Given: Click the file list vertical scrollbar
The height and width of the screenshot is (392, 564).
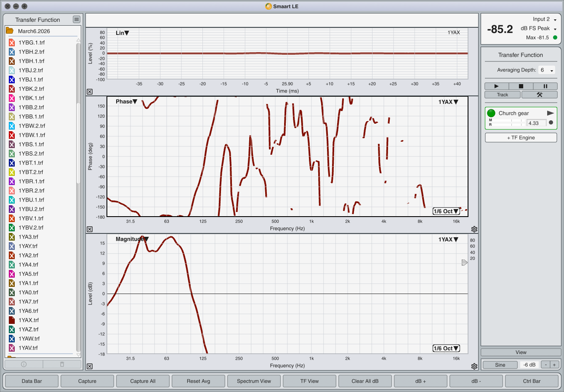Looking at the screenshot, I should pos(78,143).
